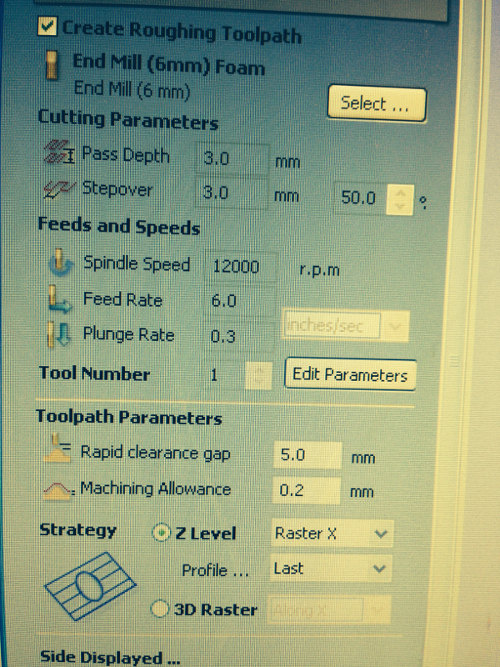Click the Cutting Parameters heading
500x667 pixels.
point(128,120)
